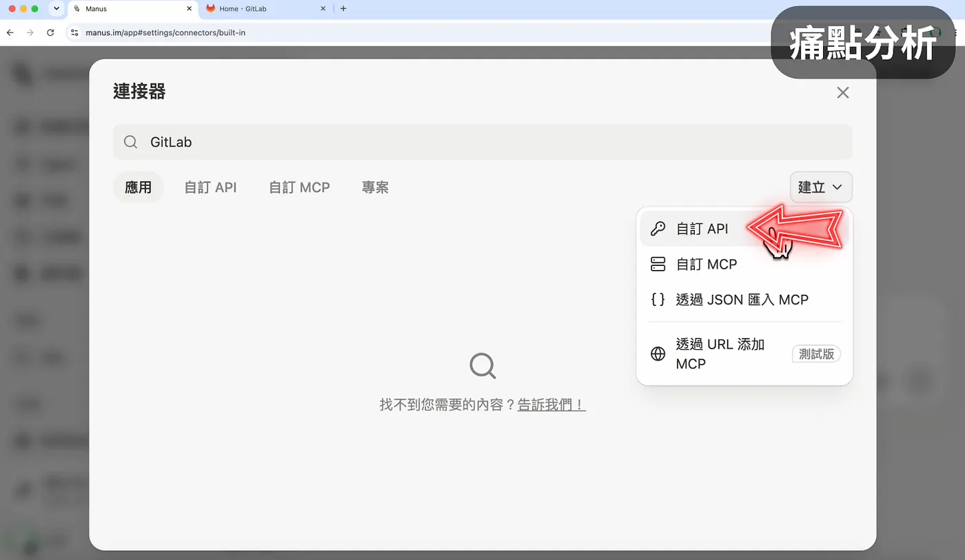Collapse the 建立 dropdown button

click(821, 187)
